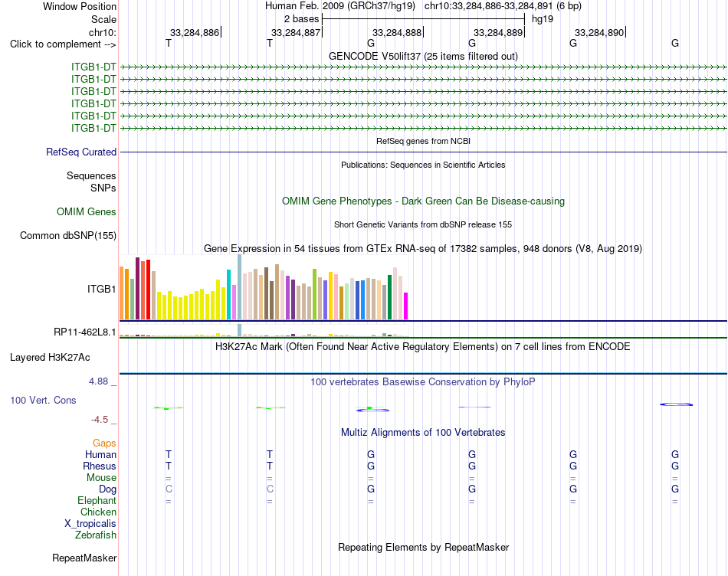
Task: Open Short Genetic Variants from dbSNP title
Action: click(423, 224)
